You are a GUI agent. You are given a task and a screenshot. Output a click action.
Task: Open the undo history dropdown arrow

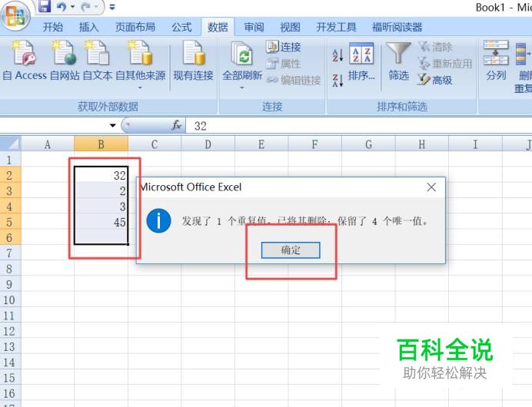pos(72,6)
